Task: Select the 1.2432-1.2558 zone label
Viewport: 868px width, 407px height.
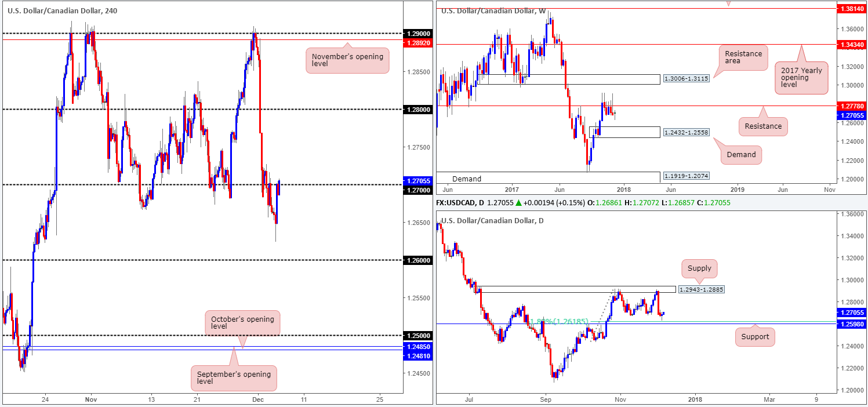Action: click(x=686, y=132)
